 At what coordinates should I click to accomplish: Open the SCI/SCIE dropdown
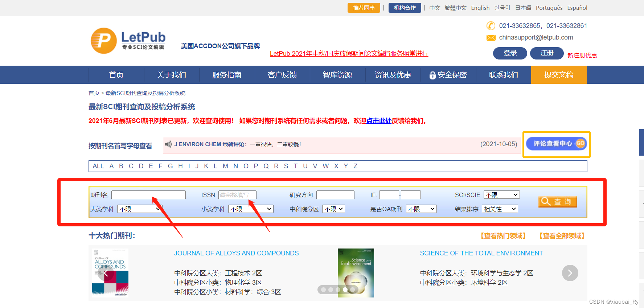502,195
